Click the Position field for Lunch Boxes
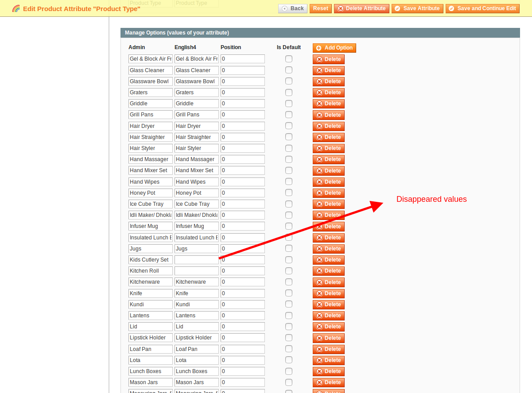Image resolution: width=532 pixels, height=393 pixels. coord(242,371)
